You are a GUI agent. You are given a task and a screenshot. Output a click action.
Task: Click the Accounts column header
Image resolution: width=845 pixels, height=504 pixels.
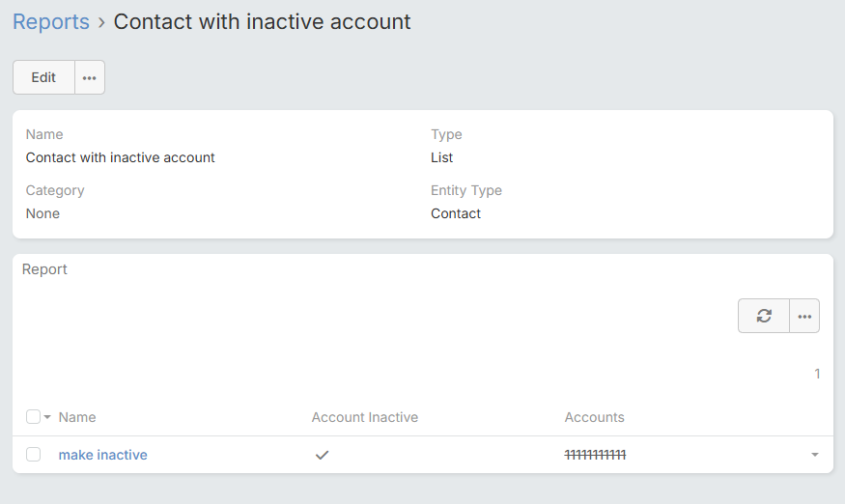pos(594,417)
